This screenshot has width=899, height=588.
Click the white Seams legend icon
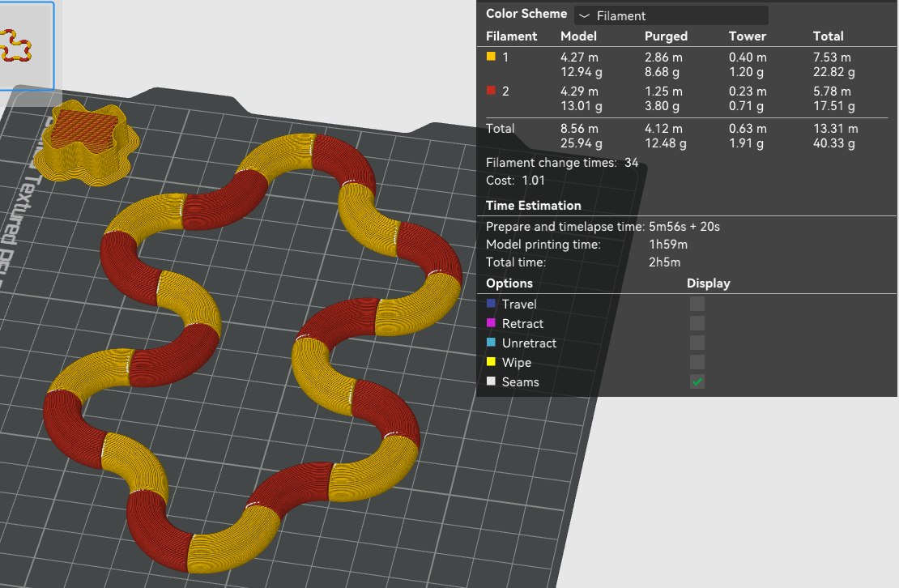pyautogui.click(x=491, y=381)
